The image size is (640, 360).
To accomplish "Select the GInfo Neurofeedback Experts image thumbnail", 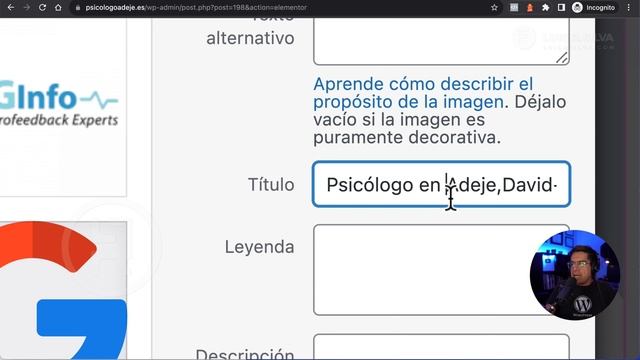I will (x=63, y=107).
